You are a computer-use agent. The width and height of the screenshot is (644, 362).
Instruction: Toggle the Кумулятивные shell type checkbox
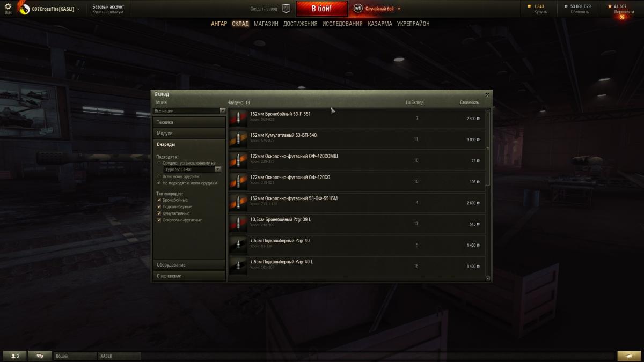(159, 213)
